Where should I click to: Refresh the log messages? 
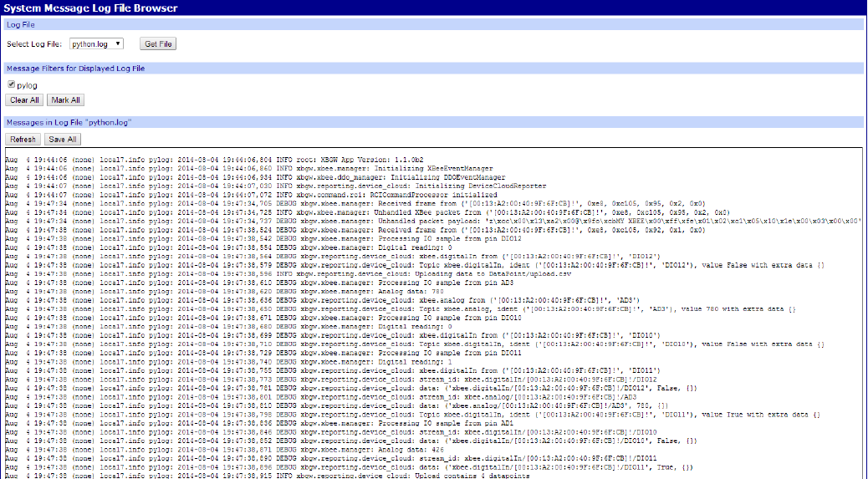point(23,140)
